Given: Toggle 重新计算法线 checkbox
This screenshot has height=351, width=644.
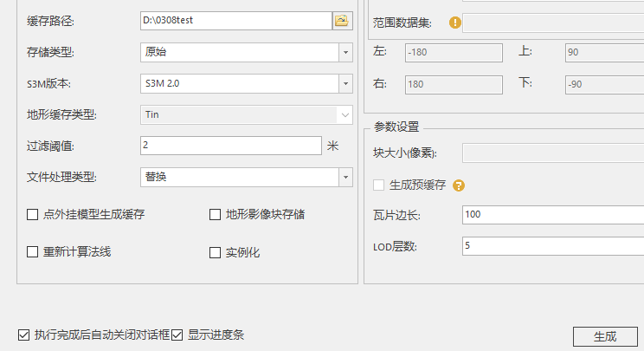Looking at the screenshot, I should [32, 252].
